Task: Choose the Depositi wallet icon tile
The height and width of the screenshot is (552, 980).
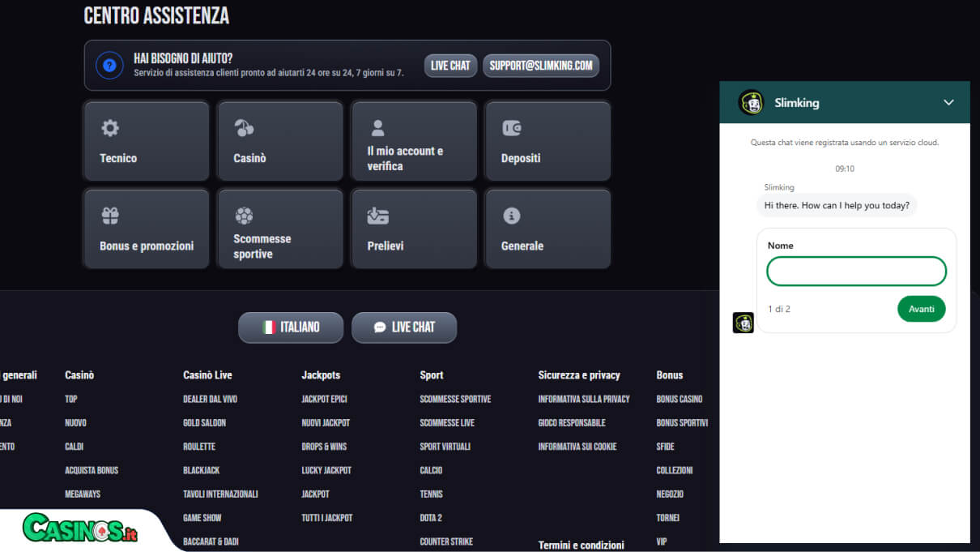Action: pos(511,128)
